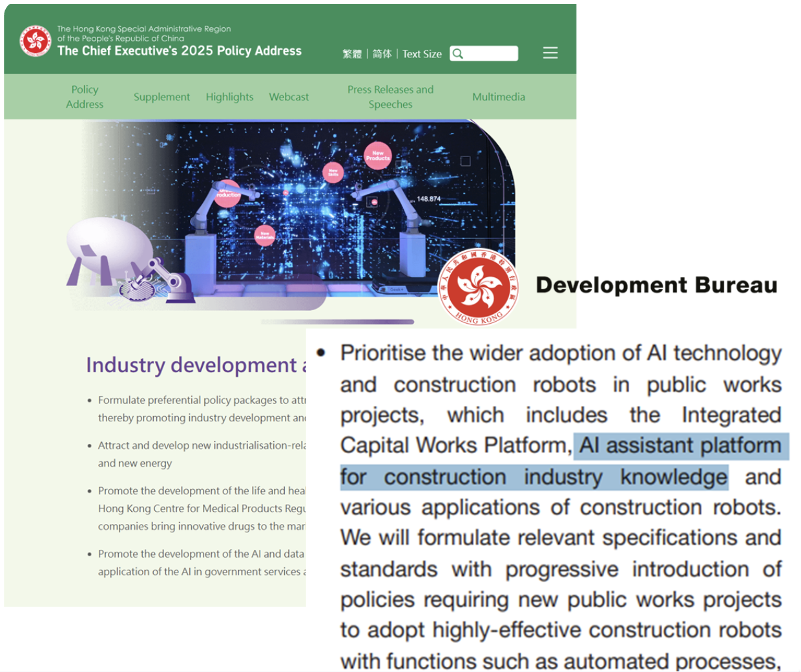Switch language to 简体
This screenshot has width=801, height=672.
tap(382, 54)
